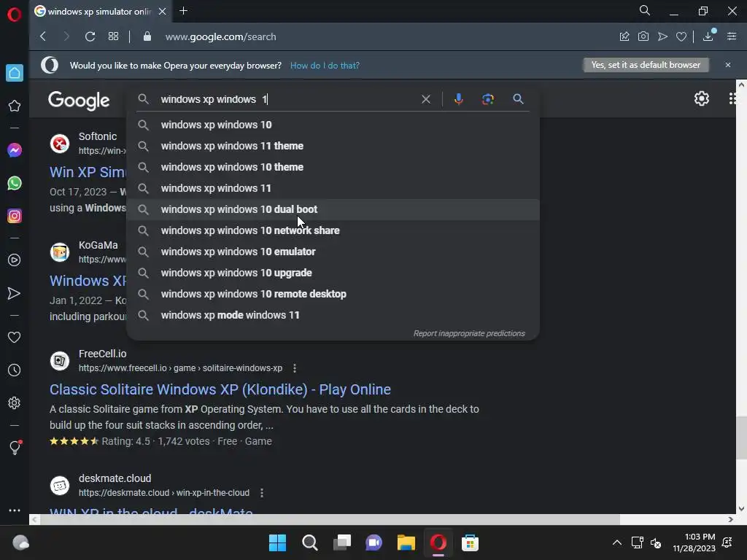Select suggestion 'windows xp windows 10'
The width and height of the screenshot is (747, 560).
coord(333,125)
